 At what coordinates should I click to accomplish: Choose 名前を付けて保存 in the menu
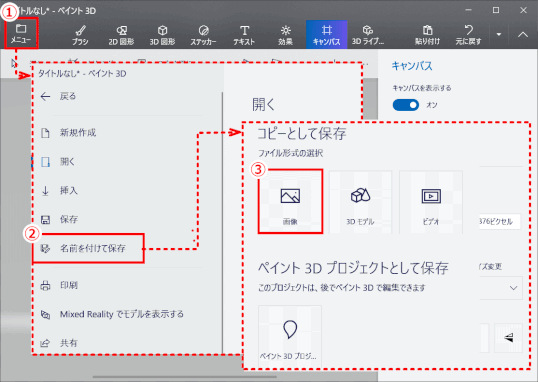(88, 248)
